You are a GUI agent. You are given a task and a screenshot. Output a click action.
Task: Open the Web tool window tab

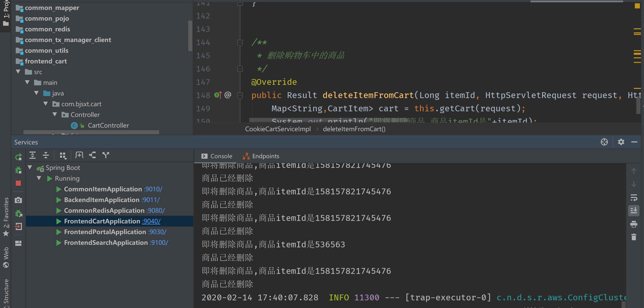[6, 257]
